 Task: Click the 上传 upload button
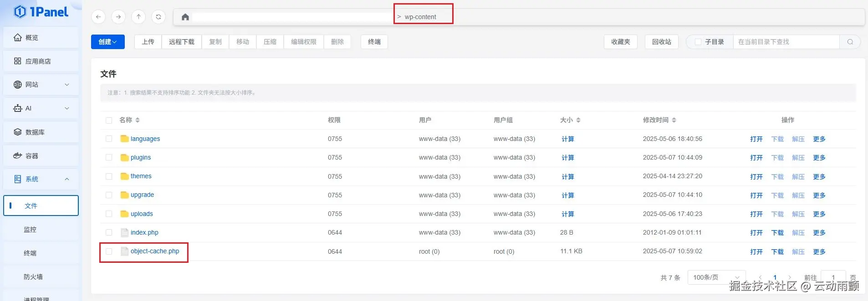click(148, 42)
